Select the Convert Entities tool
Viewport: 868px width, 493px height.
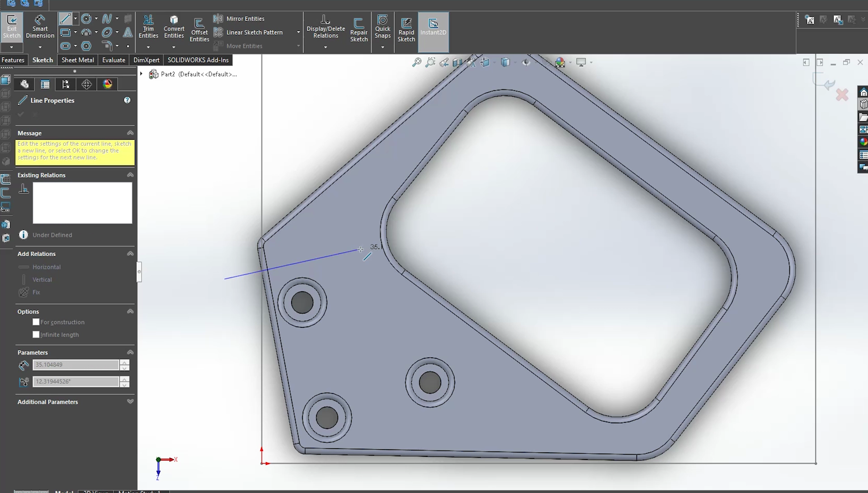click(174, 27)
